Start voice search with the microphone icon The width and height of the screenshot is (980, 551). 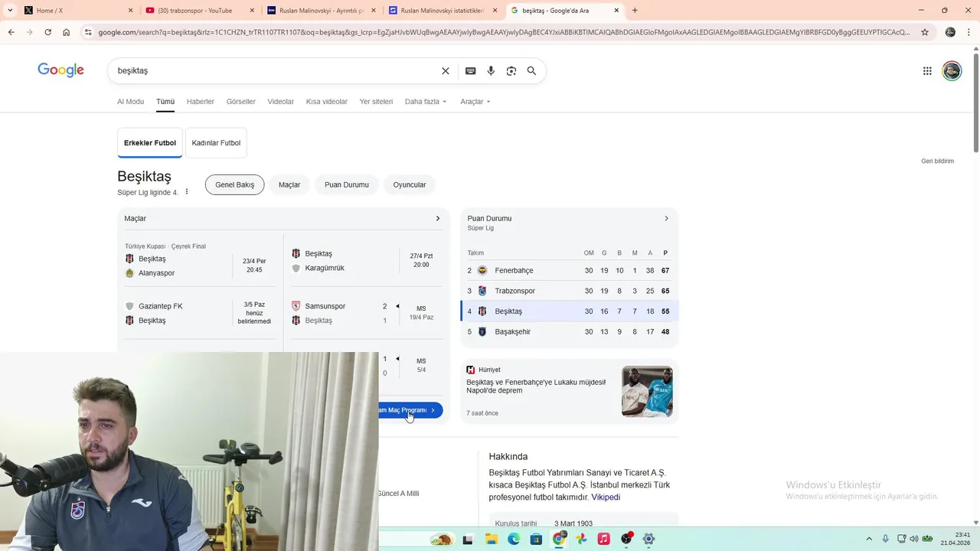coord(491,70)
